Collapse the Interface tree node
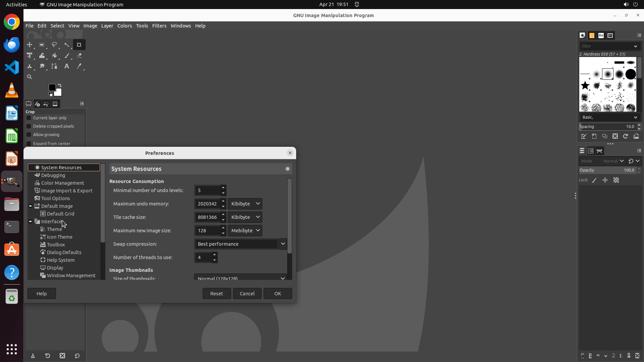Viewport: 644px width, 362px height. click(x=30, y=222)
